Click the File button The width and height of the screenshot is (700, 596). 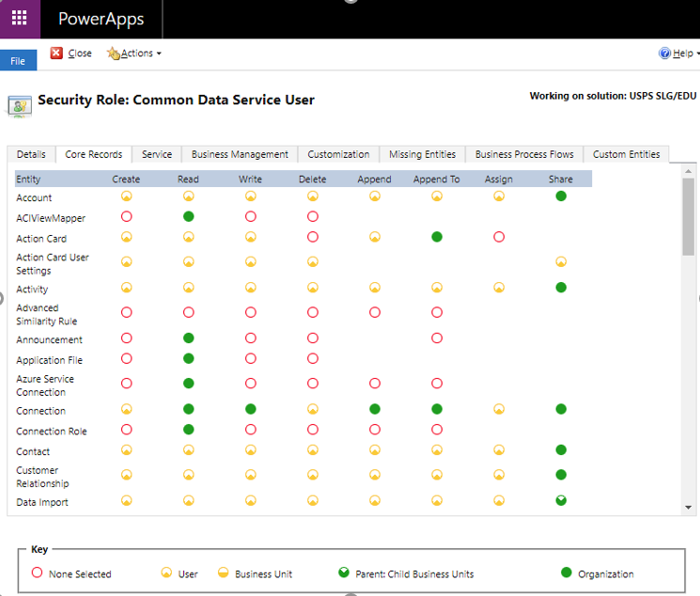[x=18, y=60]
